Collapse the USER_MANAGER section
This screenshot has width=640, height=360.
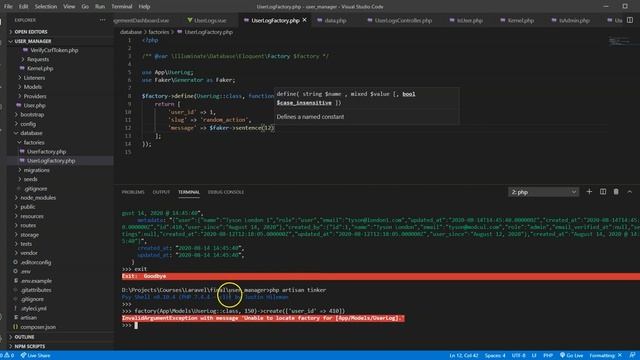33,41
